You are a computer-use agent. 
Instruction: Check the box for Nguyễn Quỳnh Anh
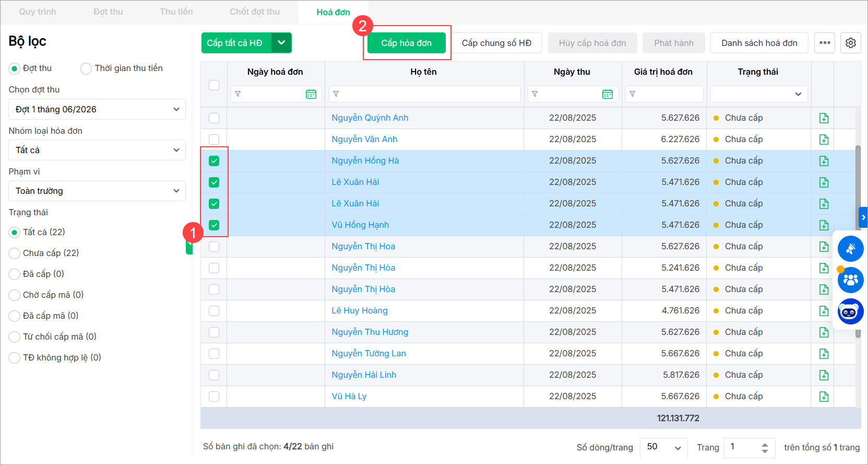214,118
